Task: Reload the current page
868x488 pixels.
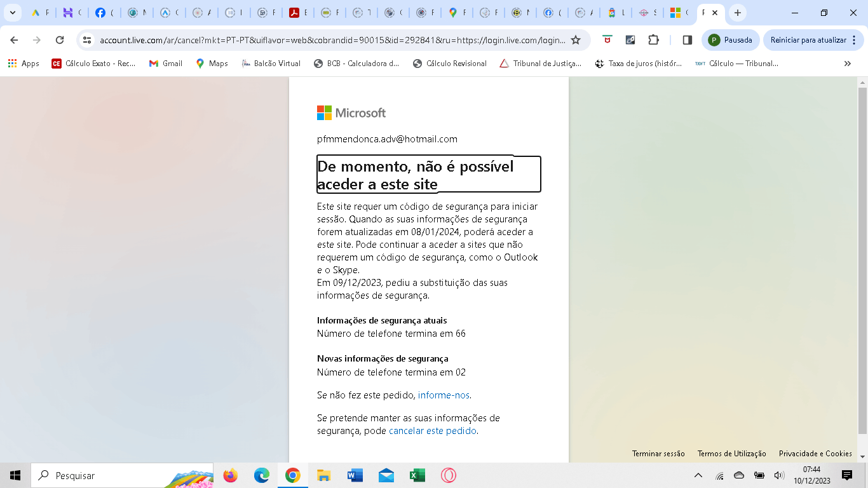Action: point(60,40)
